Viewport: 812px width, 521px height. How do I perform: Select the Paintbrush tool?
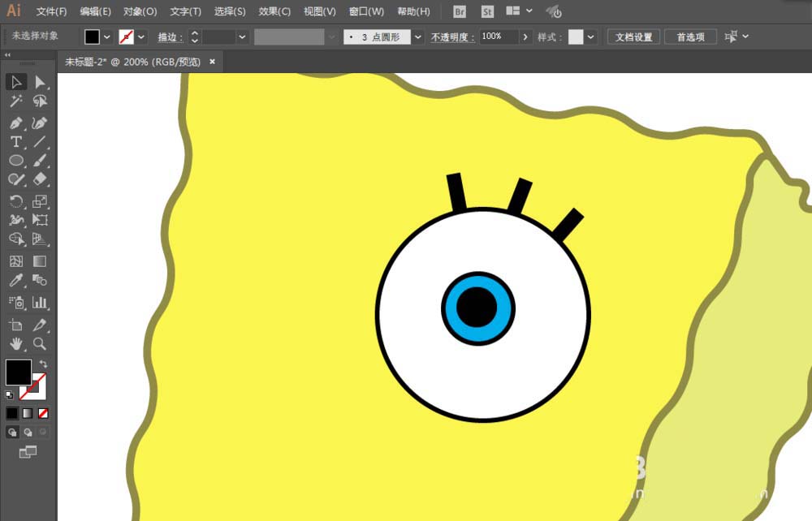pyautogui.click(x=40, y=161)
